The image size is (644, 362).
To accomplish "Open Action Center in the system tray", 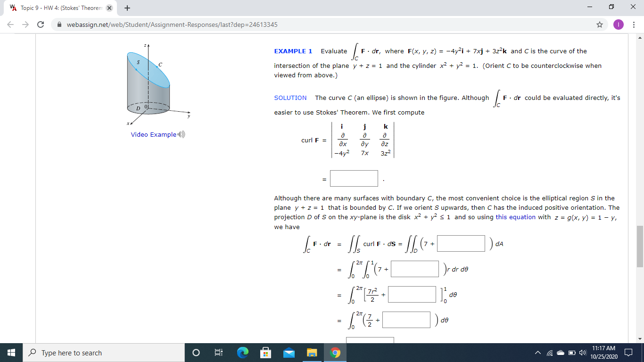I will click(x=629, y=353).
